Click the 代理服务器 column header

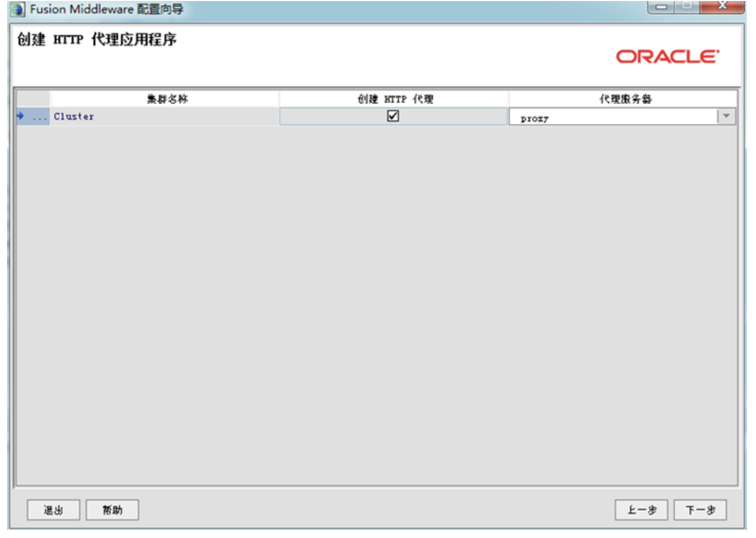click(x=624, y=99)
